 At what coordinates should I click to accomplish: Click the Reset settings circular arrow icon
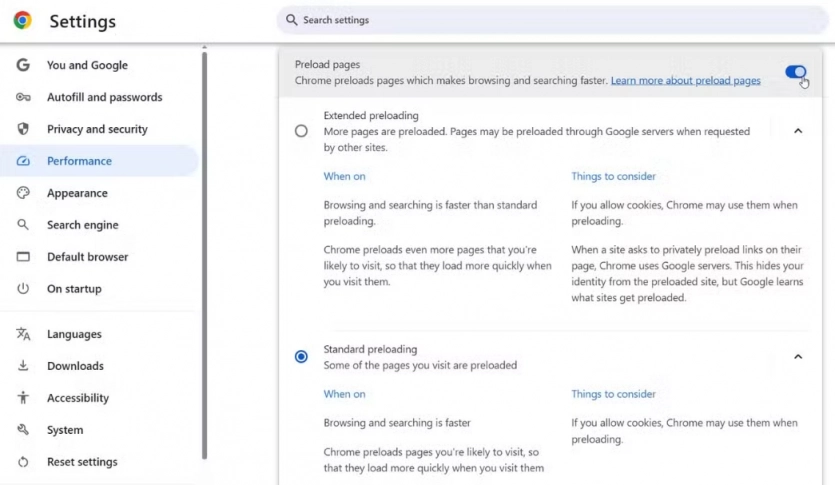click(23, 462)
